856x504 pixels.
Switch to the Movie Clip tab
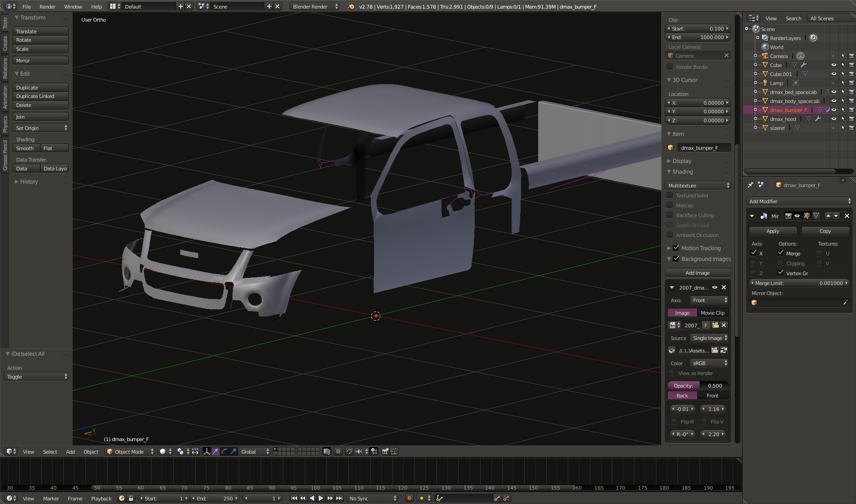(x=713, y=312)
